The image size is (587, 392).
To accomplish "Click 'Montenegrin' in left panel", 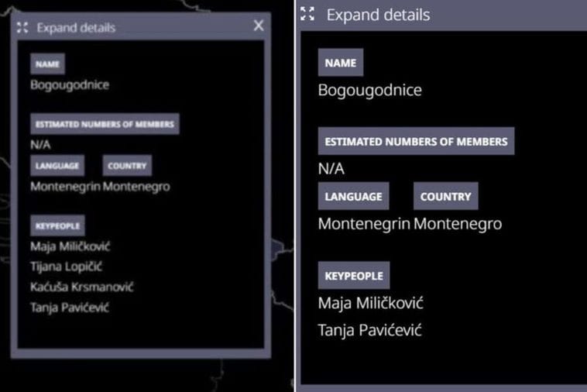I will click(x=66, y=187).
